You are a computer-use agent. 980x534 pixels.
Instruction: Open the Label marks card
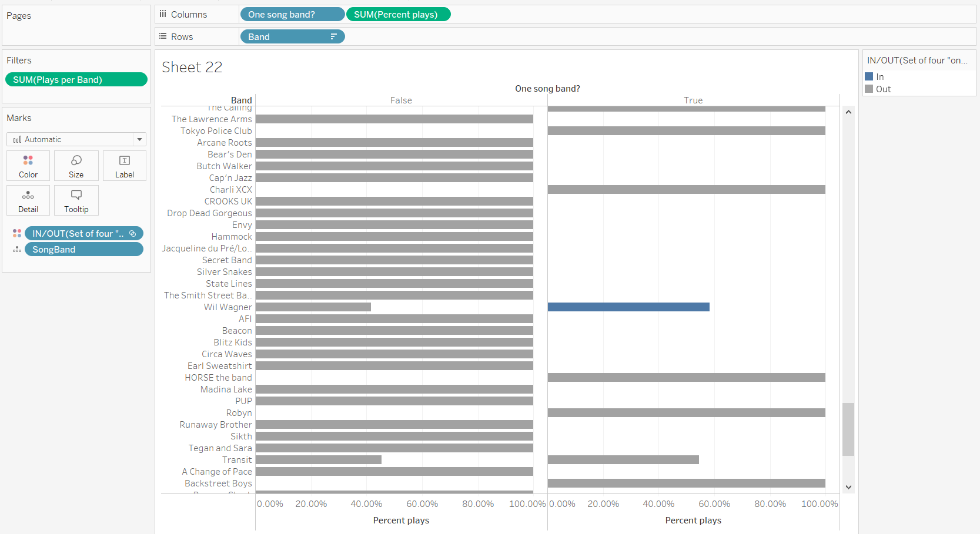(x=125, y=166)
